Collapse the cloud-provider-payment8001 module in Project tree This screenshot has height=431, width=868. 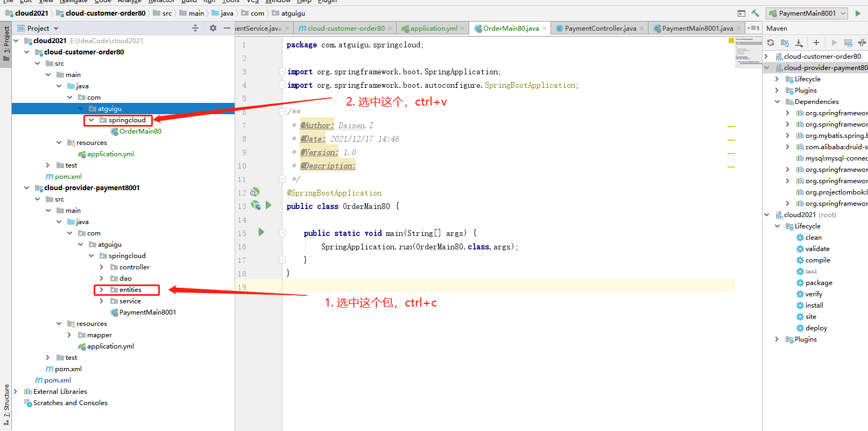27,187
